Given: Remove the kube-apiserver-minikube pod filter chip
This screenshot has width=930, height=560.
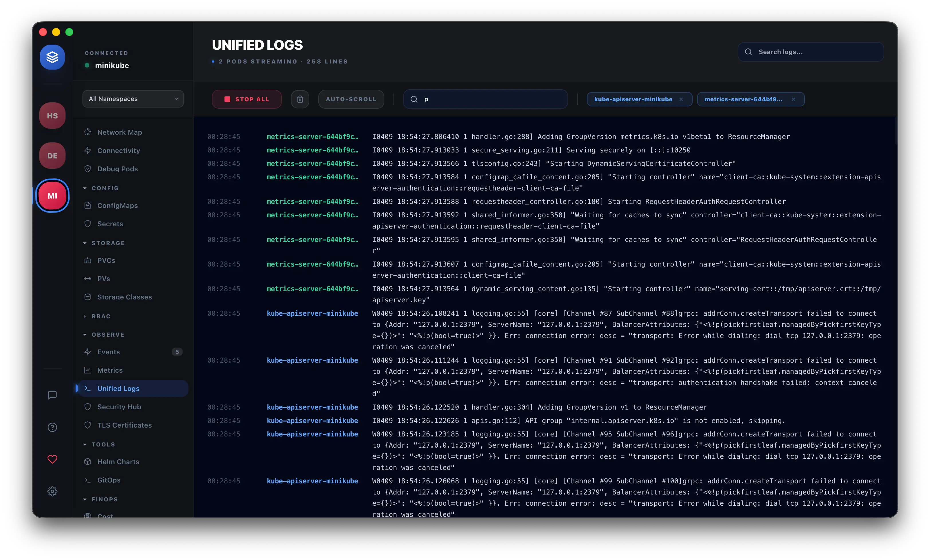Looking at the screenshot, I should [x=681, y=99].
